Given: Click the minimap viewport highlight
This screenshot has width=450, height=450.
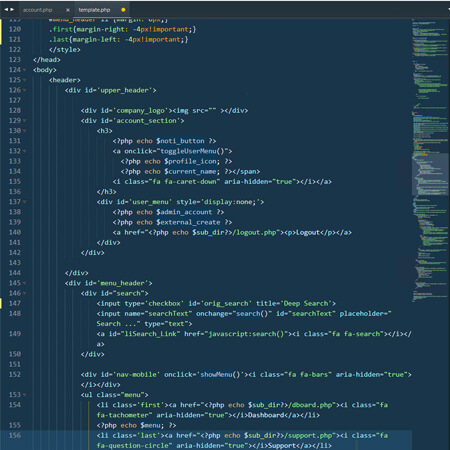Looking at the screenshot, I should (x=430, y=174).
